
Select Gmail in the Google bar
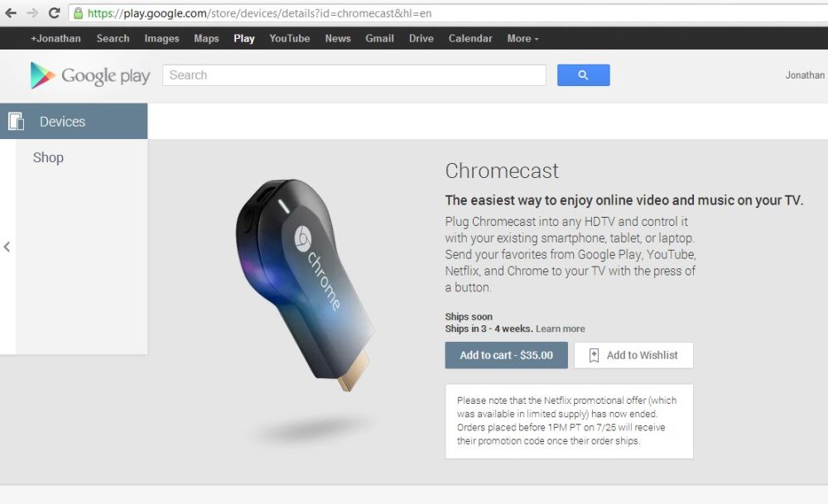click(x=380, y=39)
